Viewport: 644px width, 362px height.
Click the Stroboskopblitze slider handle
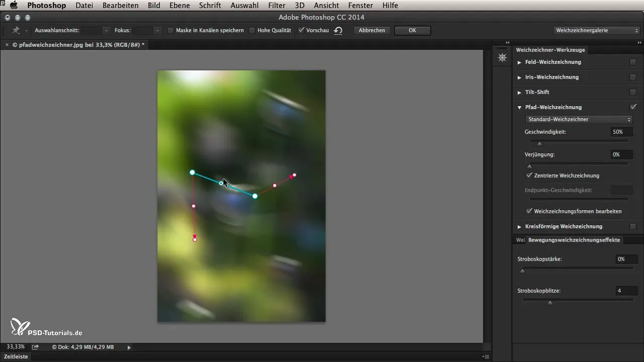(x=550, y=302)
